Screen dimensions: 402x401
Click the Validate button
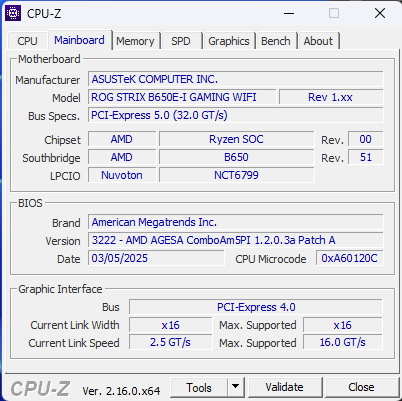tap(284, 387)
